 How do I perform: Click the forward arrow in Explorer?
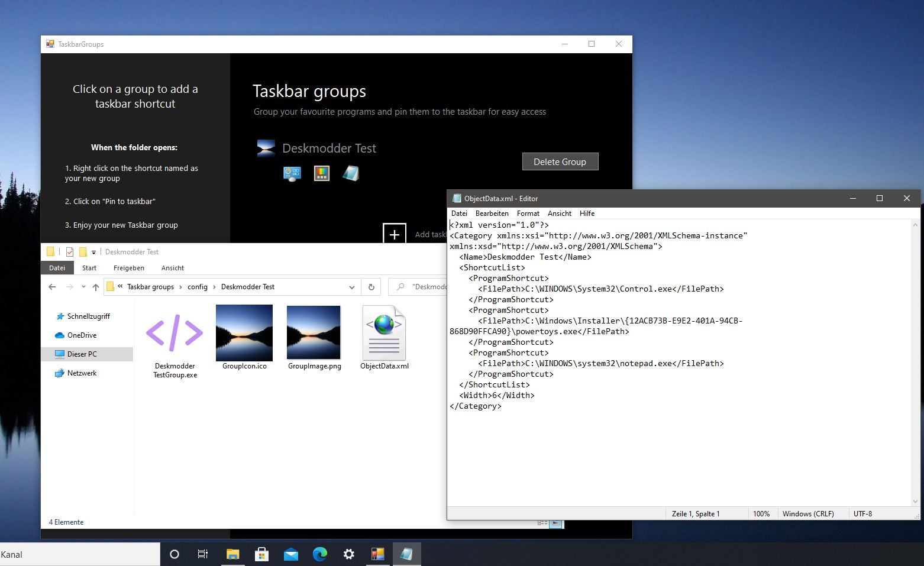pos(70,287)
